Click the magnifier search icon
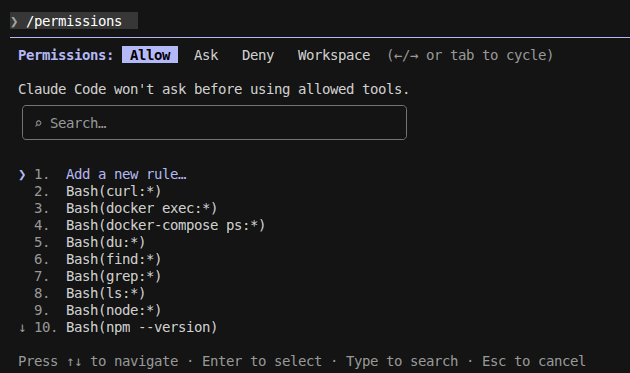Screen dimensions: 630x373 [38, 123]
